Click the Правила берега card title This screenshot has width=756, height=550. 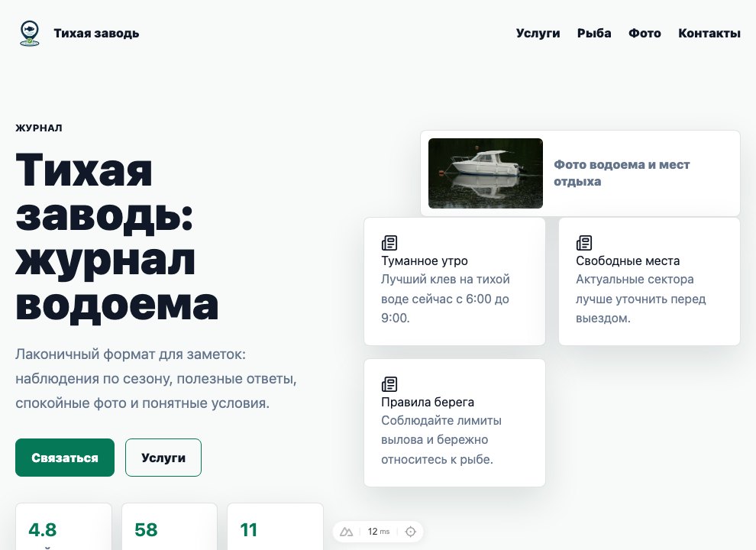tap(428, 402)
